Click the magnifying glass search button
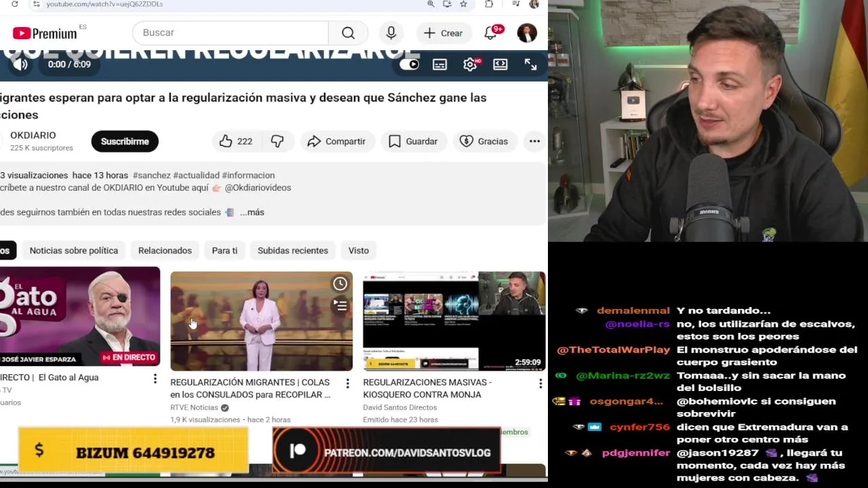 pyautogui.click(x=348, y=33)
